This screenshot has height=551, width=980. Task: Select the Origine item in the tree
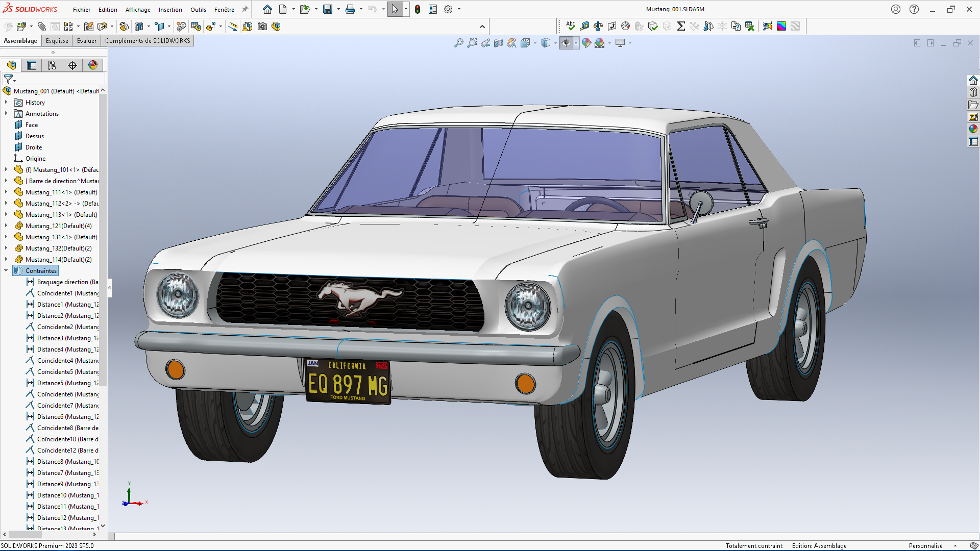(35, 159)
